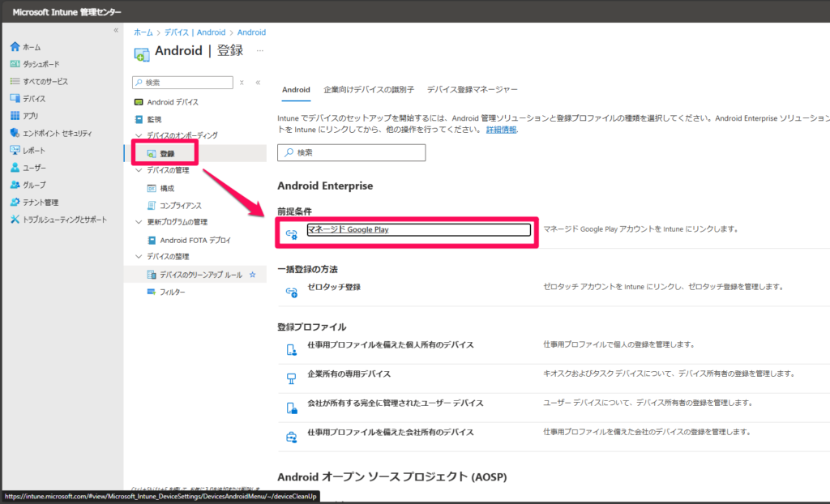Collapse the デバイスのオンボーディング section
Screen dimensions: 830x504
point(139,135)
